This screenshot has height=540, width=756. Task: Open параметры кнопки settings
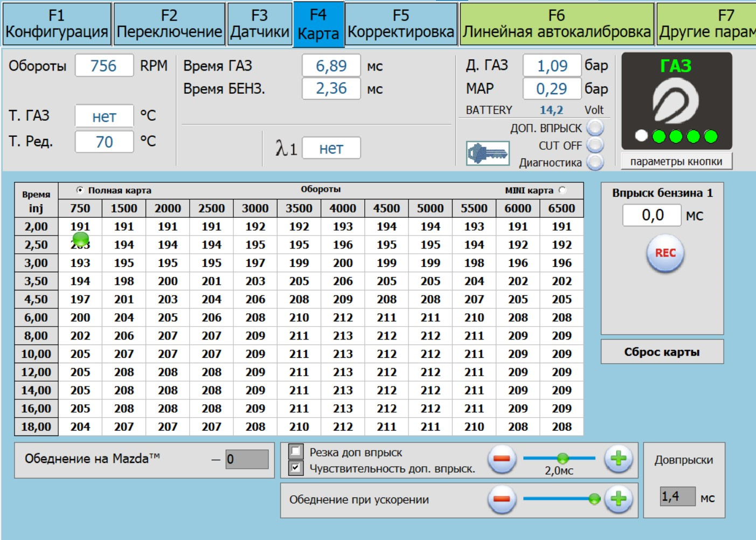[x=676, y=162]
